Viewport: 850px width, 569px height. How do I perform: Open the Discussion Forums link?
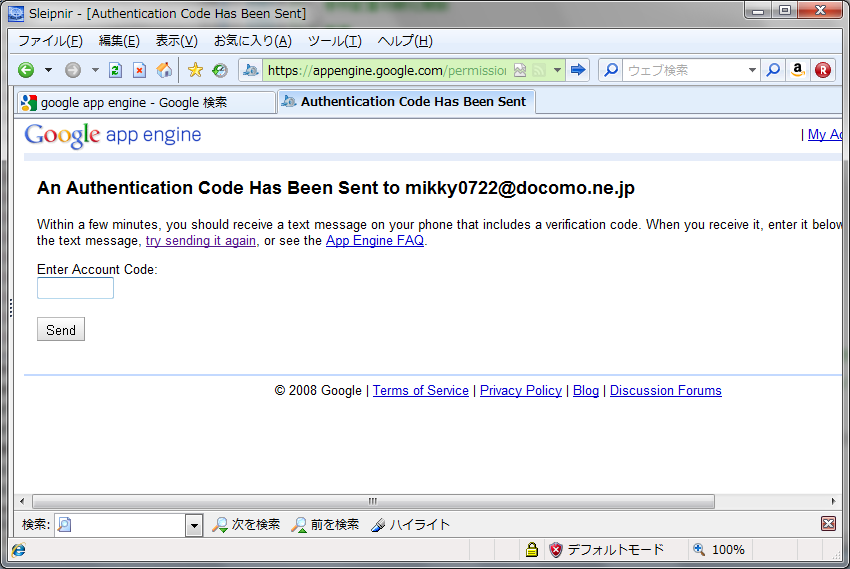tap(666, 391)
